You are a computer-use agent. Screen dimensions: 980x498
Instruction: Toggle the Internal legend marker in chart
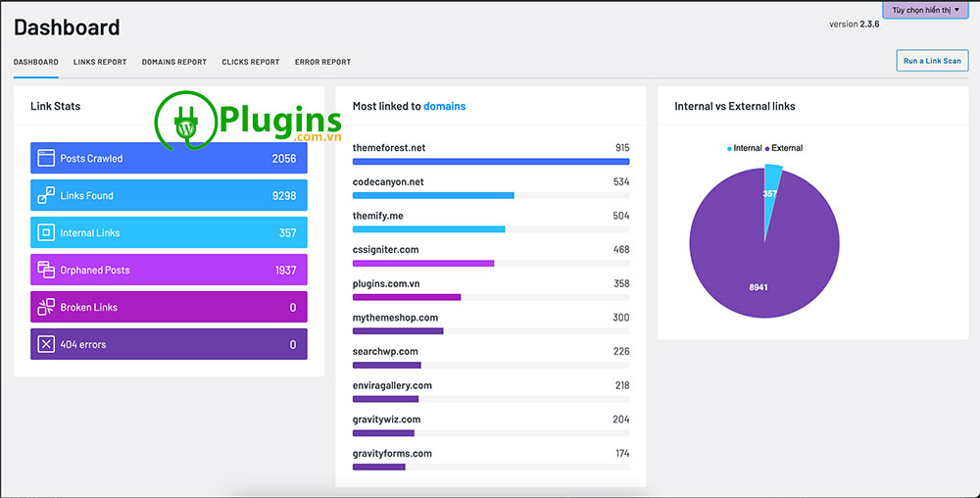pos(729,148)
